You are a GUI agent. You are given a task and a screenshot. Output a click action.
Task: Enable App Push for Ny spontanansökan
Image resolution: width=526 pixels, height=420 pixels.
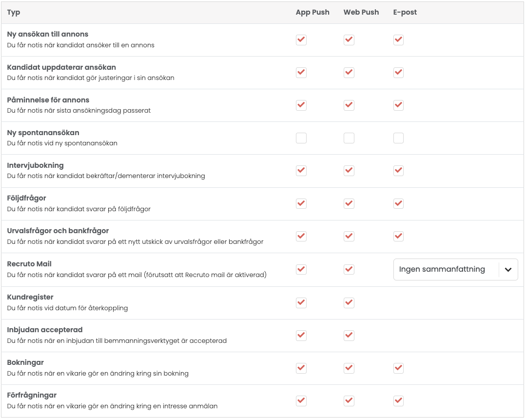pyautogui.click(x=301, y=138)
